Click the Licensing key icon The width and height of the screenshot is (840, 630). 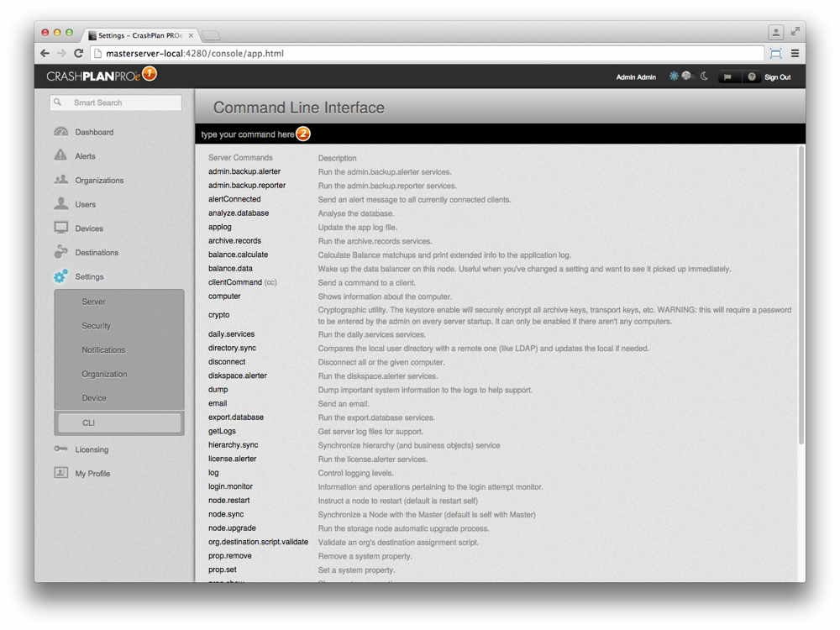coord(60,449)
